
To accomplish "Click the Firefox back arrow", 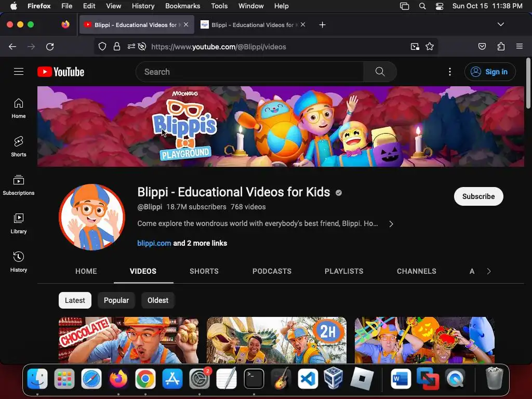I will click(x=12, y=46).
